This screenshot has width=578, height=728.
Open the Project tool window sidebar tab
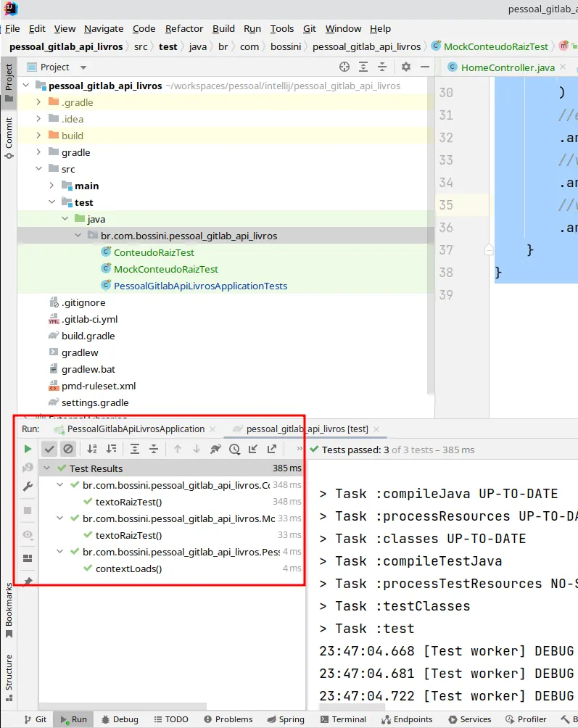click(9, 83)
